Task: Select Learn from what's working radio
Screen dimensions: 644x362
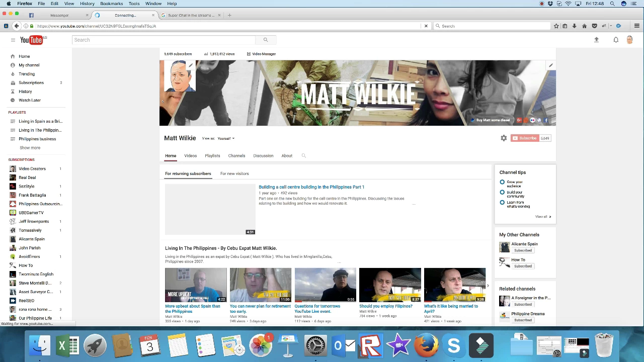Action: click(x=502, y=202)
